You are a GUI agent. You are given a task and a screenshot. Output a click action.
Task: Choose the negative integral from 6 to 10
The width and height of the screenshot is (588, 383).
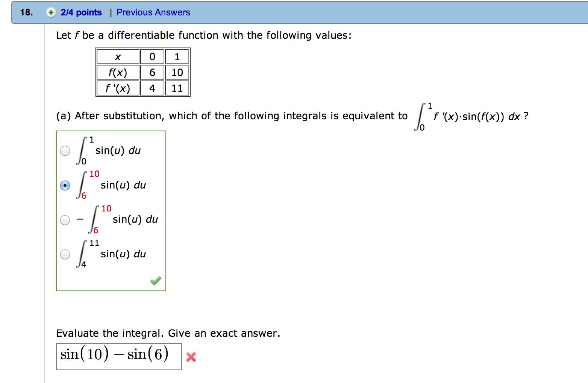[x=65, y=220]
